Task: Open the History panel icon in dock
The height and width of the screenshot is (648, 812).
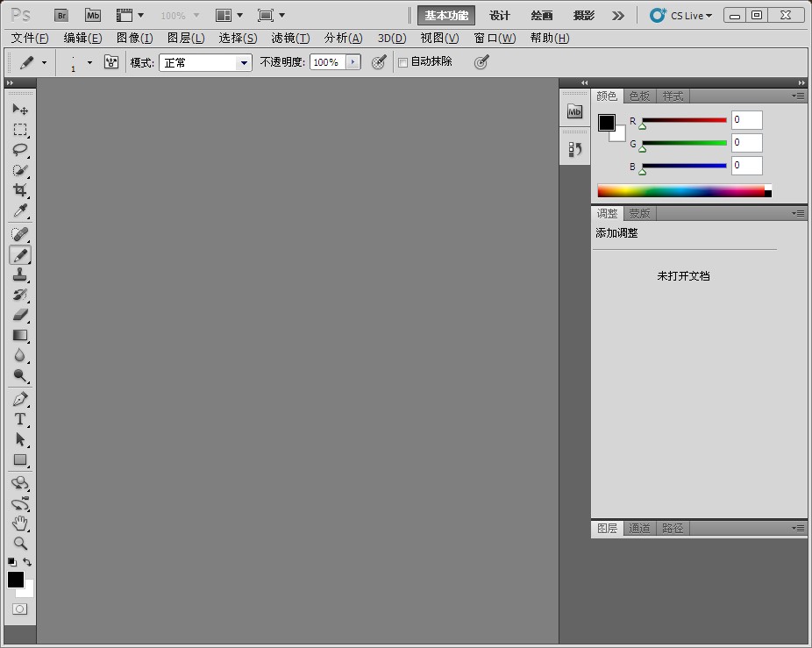Action: [x=575, y=150]
